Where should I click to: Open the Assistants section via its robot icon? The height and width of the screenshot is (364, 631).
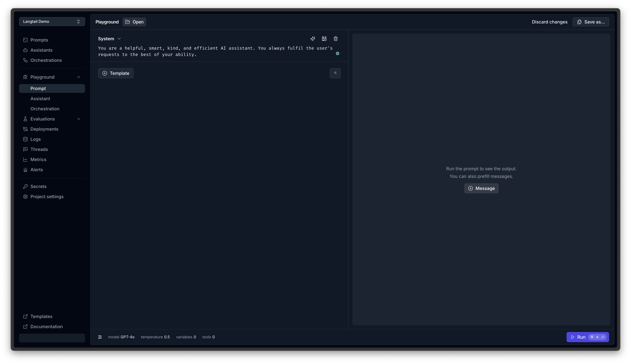pos(25,50)
